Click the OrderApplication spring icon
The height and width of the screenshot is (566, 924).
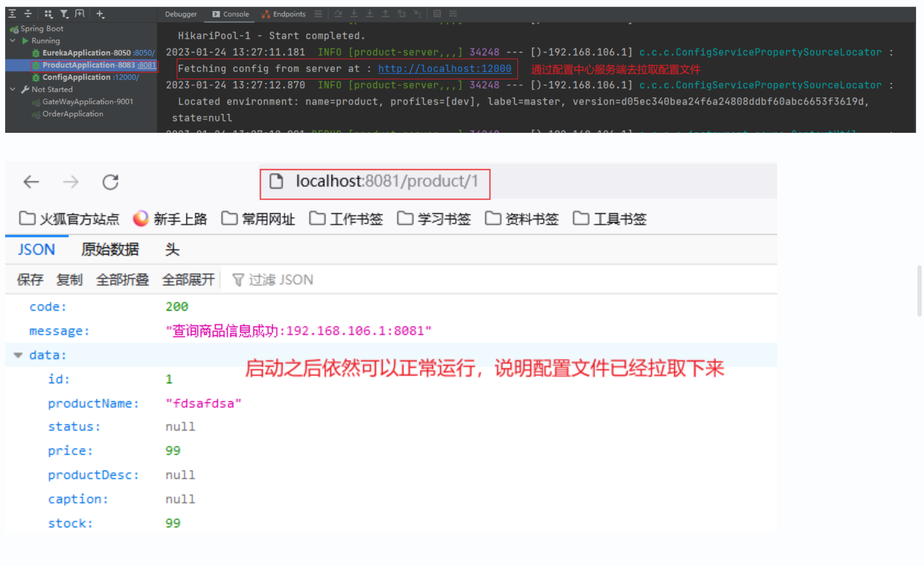(36, 114)
